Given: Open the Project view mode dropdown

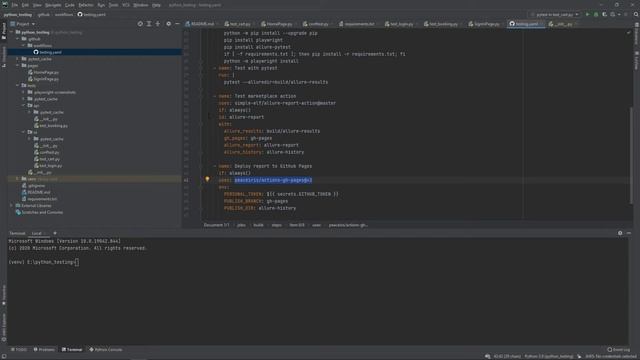Looking at the screenshot, I should point(23,24).
